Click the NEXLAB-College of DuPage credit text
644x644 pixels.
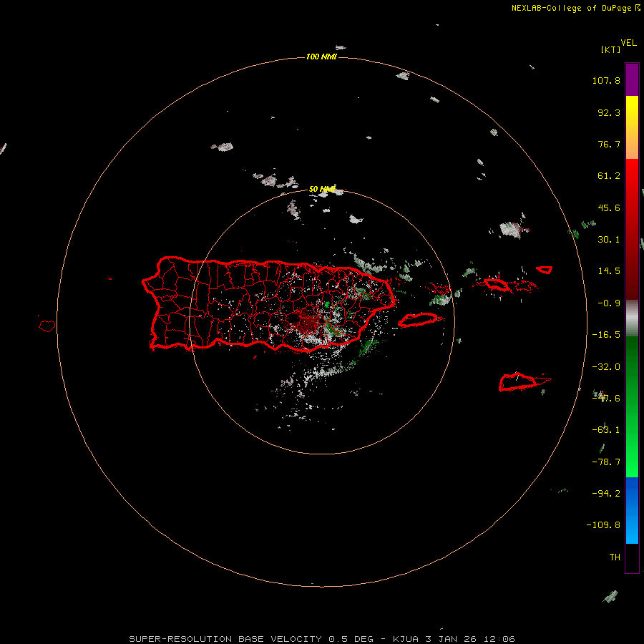575,8
